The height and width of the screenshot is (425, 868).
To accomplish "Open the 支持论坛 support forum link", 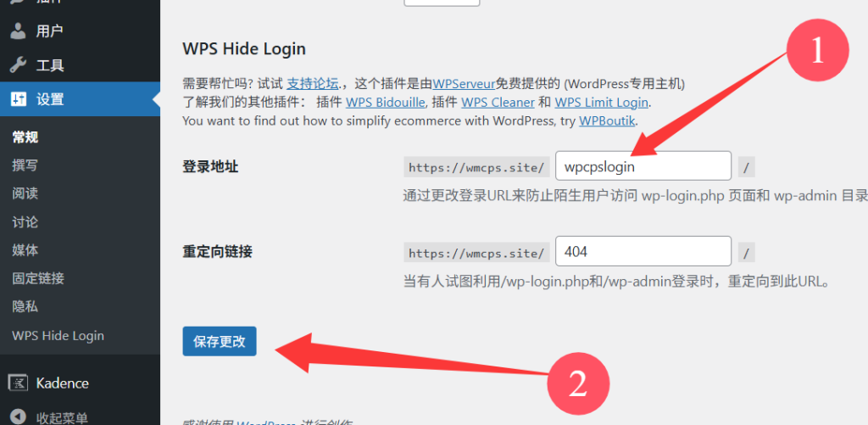I will click(312, 84).
